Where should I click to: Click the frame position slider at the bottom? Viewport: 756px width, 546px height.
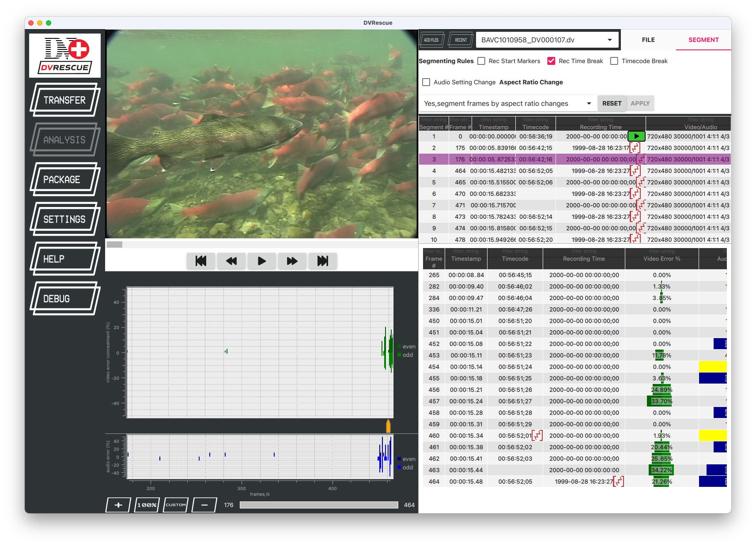tap(319, 505)
